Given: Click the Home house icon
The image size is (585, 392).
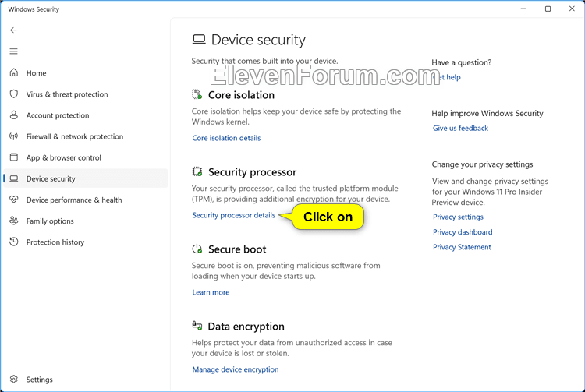Looking at the screenshot, I should point(14,72).
